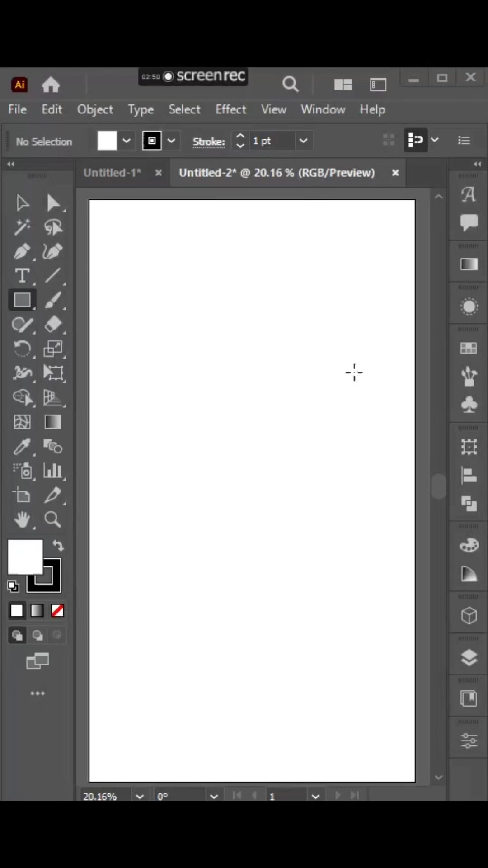Click the toolbox fill color box
Screen dimensions: 488x868
[x=25, y=557]
